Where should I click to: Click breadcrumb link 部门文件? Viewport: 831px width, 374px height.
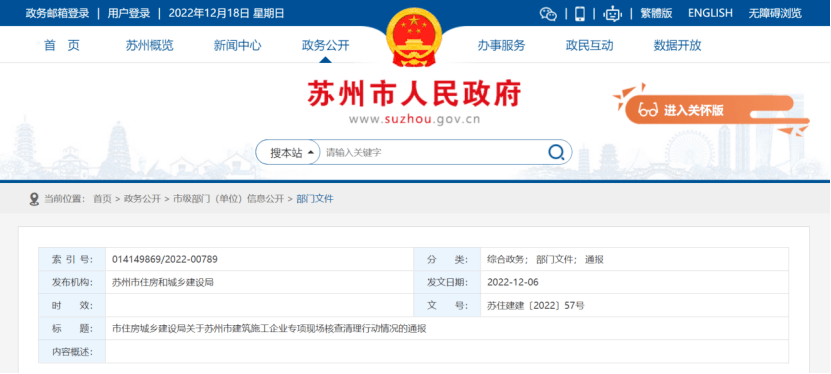(x=315, y=199)
